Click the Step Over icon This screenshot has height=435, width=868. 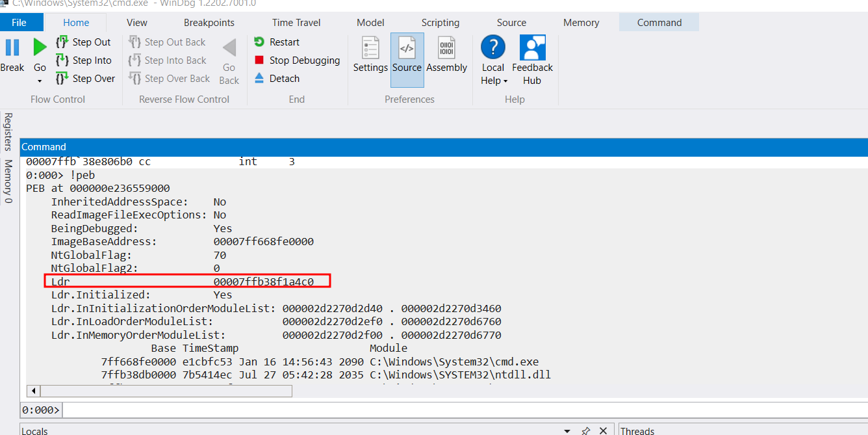tap(62, 79)
